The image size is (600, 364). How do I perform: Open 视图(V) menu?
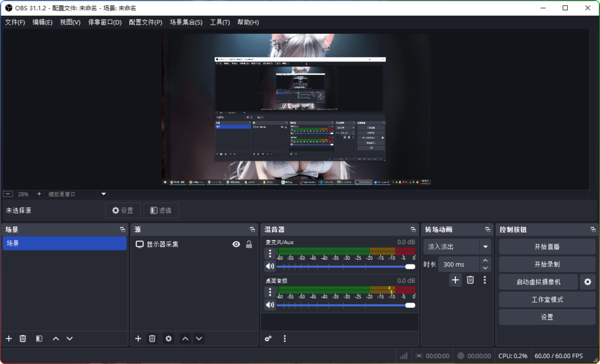tap(70, 22)
